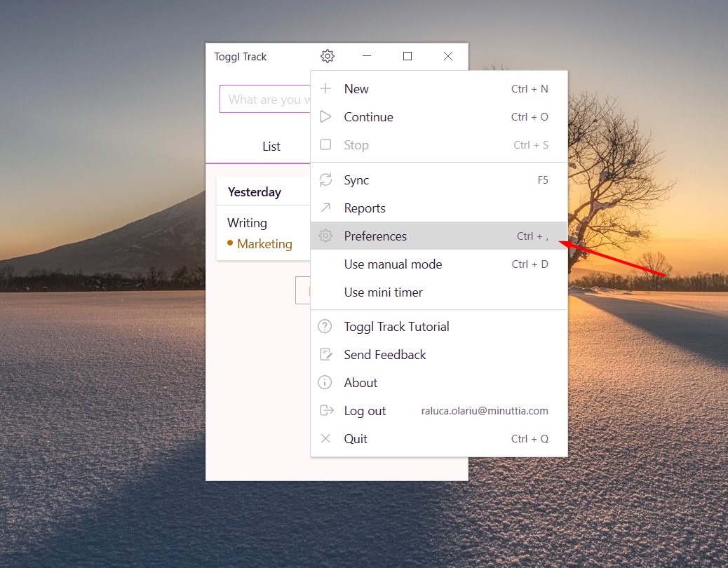The image size is (728, 568).
Task: Click the plus icon beside New
Action: coord(325,88)
